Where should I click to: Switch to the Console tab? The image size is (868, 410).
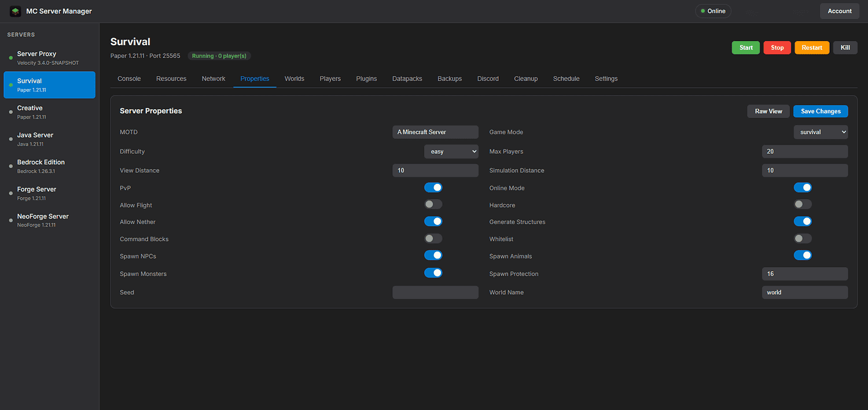[x=129, y=79]
